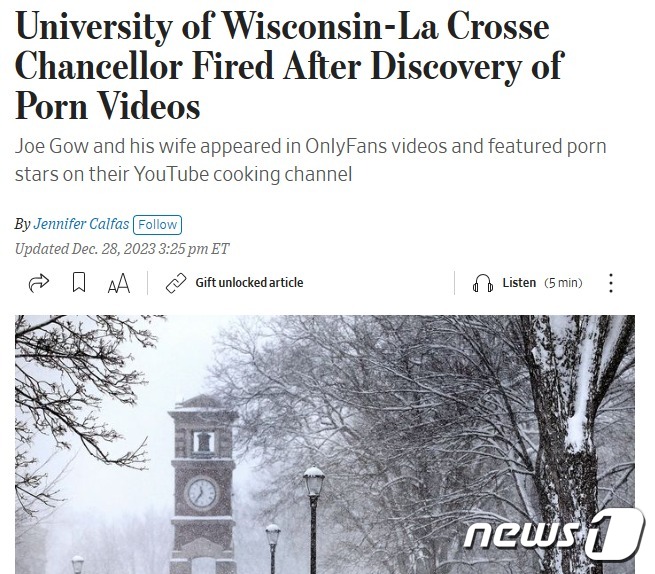Click the headphones listen icon

482,283
